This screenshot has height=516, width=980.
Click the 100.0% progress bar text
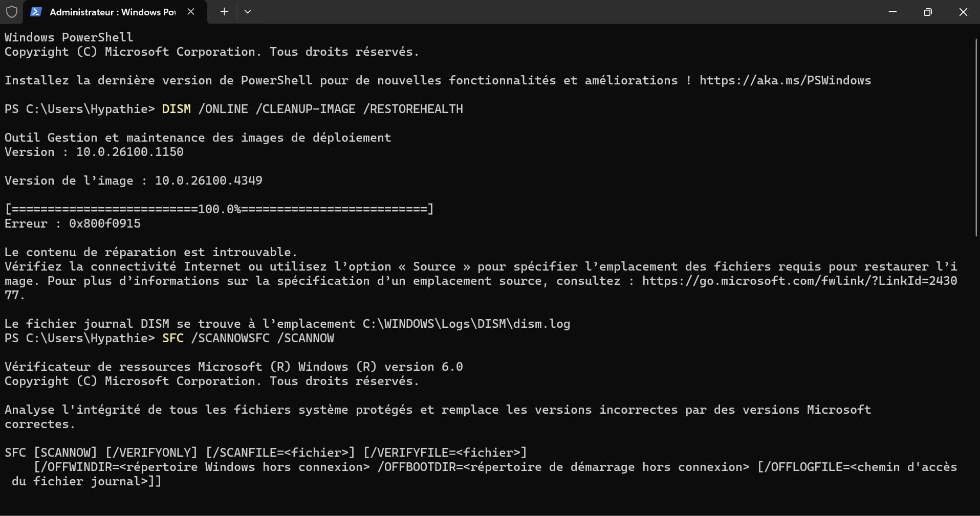point(219,209)
